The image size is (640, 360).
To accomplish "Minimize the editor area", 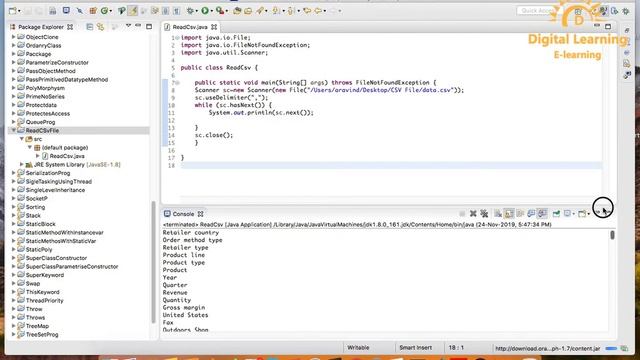I will tap(597, 26).
